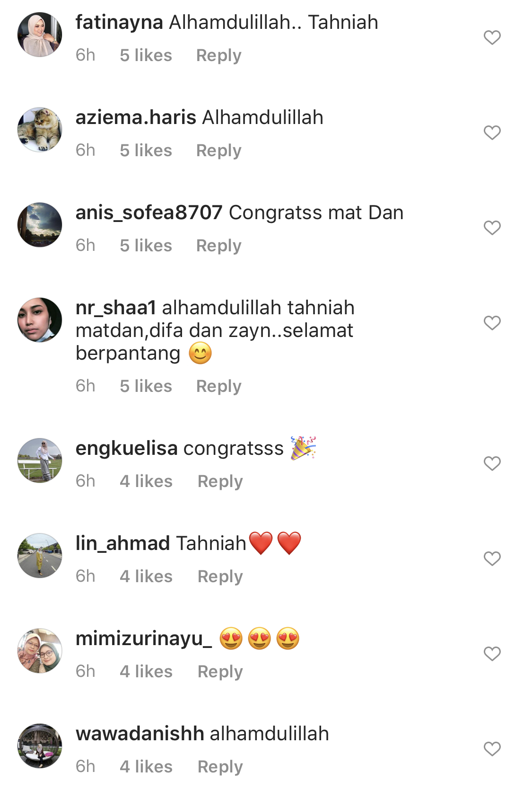
Task: Open aziema.haris cat avatar
Action: (x=40, y=130)
